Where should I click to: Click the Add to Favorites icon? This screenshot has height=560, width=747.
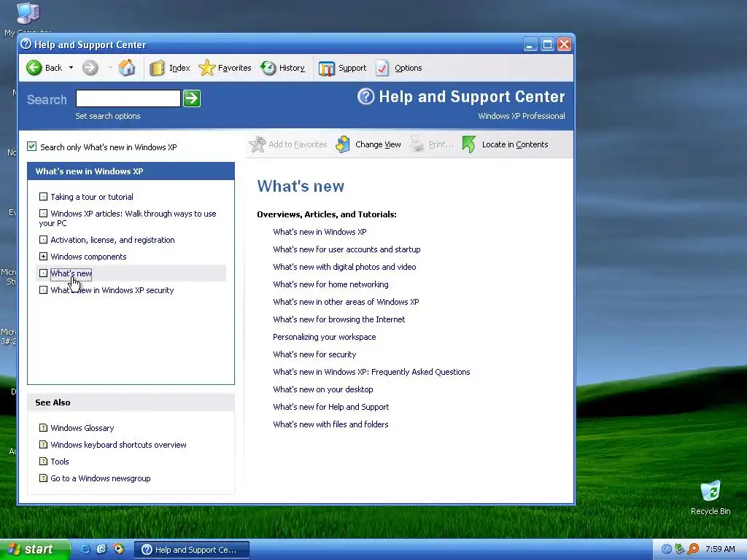click(x=258, y=144)
